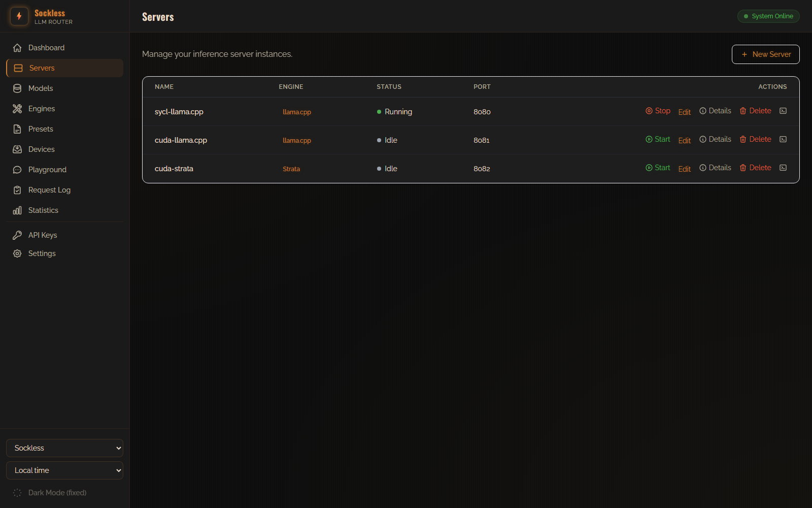
Task: View Details for sycl-llama.cpp
Action: point(715,111)
